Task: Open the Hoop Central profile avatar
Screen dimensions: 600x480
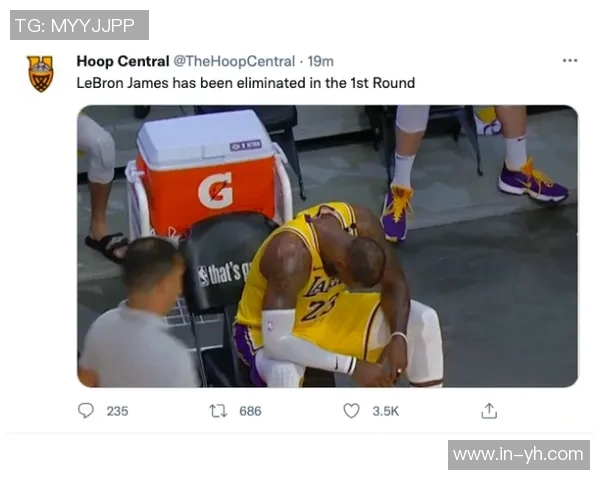Action: tap(40, 74)
